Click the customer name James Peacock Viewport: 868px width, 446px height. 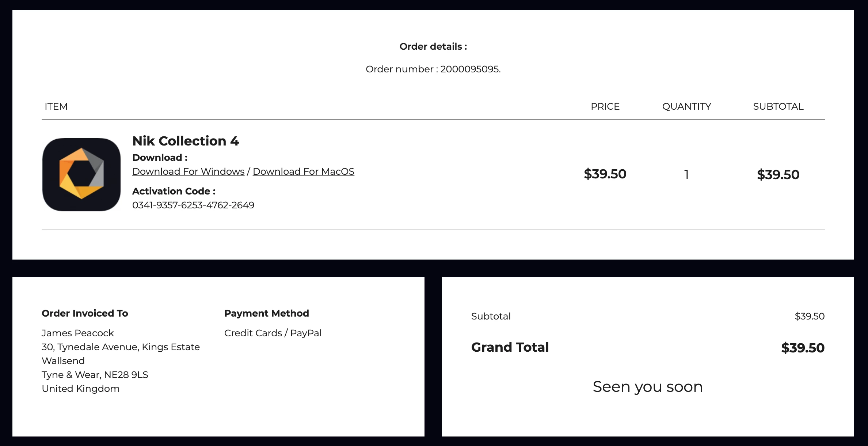pyautogui.click(x=77, y=333)
